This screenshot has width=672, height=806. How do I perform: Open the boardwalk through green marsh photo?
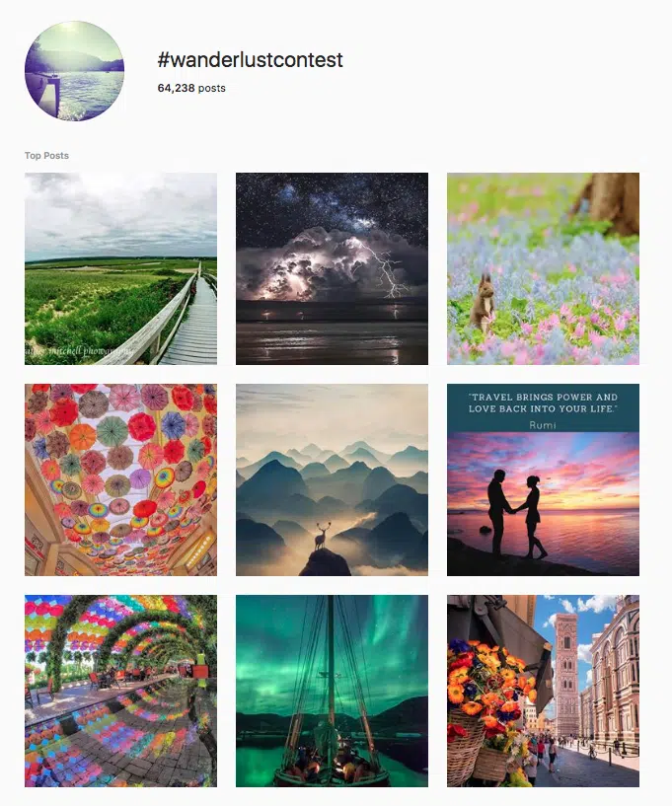coord(120,269)
